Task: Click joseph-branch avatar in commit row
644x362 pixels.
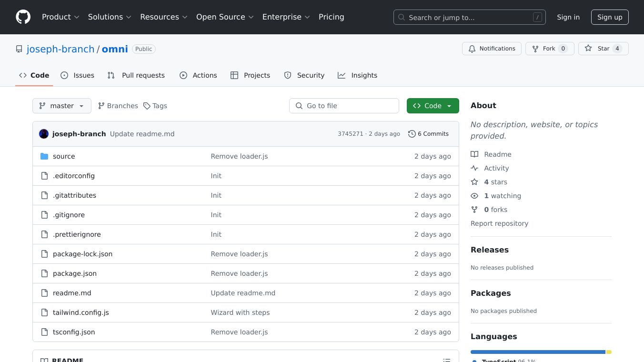Action: click(44, 134)
